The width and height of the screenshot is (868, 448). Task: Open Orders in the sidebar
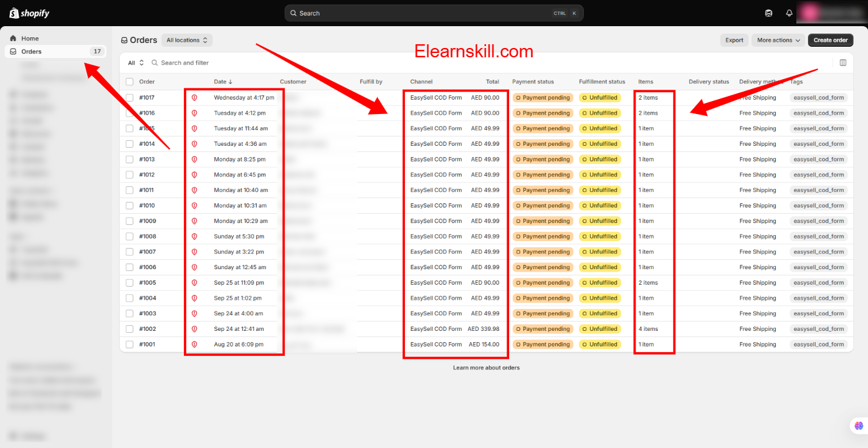click(x=55, y=52)
